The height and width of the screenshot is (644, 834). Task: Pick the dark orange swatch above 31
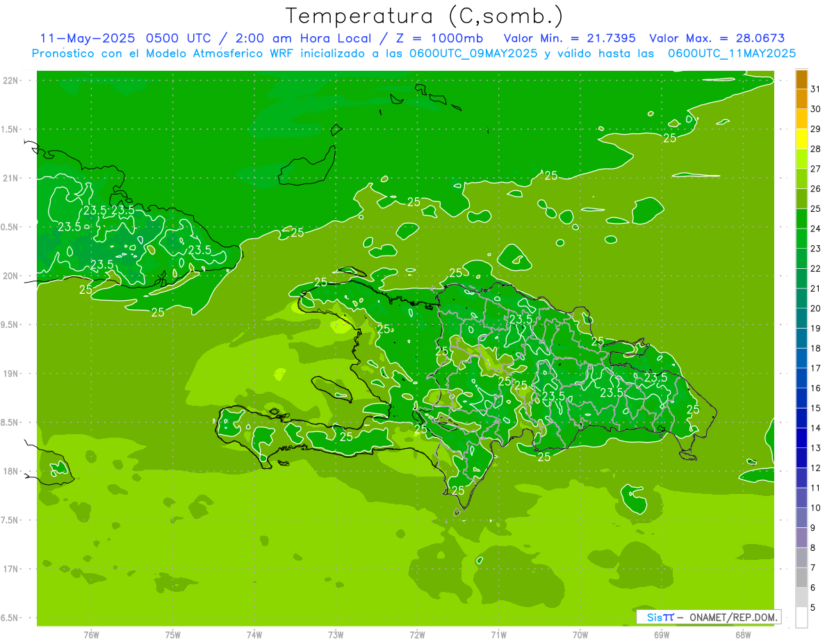click(801, 79)
